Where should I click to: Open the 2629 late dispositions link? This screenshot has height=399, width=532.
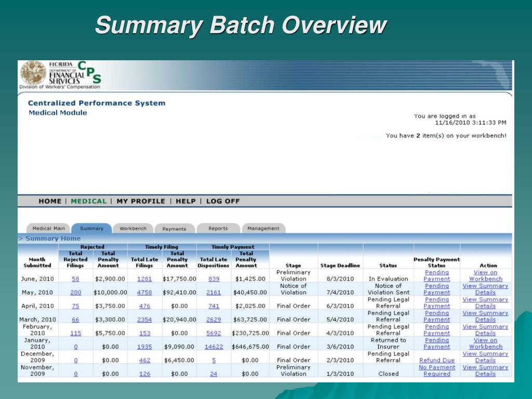click(214, 320)
